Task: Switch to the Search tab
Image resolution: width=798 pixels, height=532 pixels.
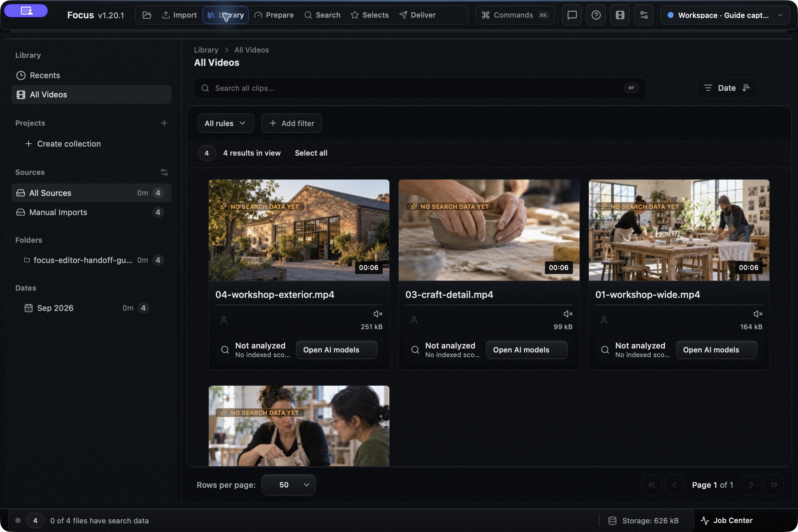Action: (322, 15)
